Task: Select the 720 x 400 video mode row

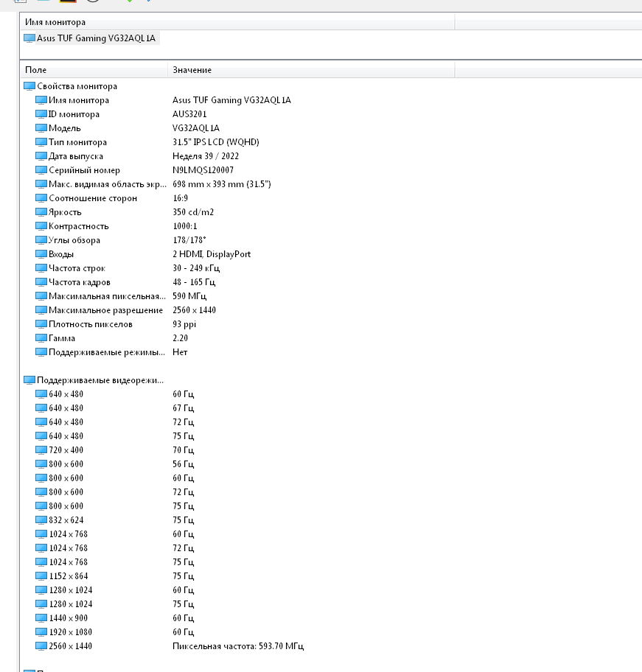Action: tap(66, 450)
